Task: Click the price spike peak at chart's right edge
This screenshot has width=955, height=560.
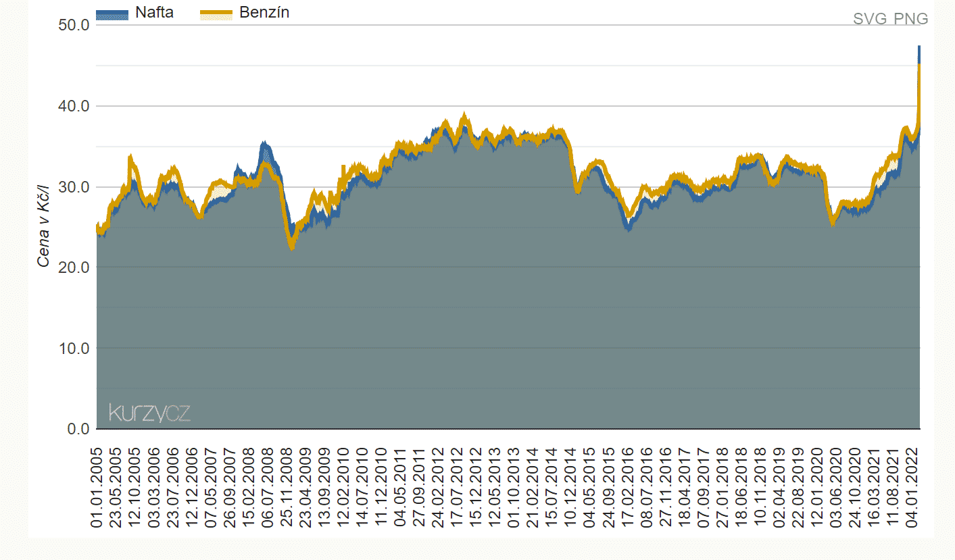Action: click(919, 49)
